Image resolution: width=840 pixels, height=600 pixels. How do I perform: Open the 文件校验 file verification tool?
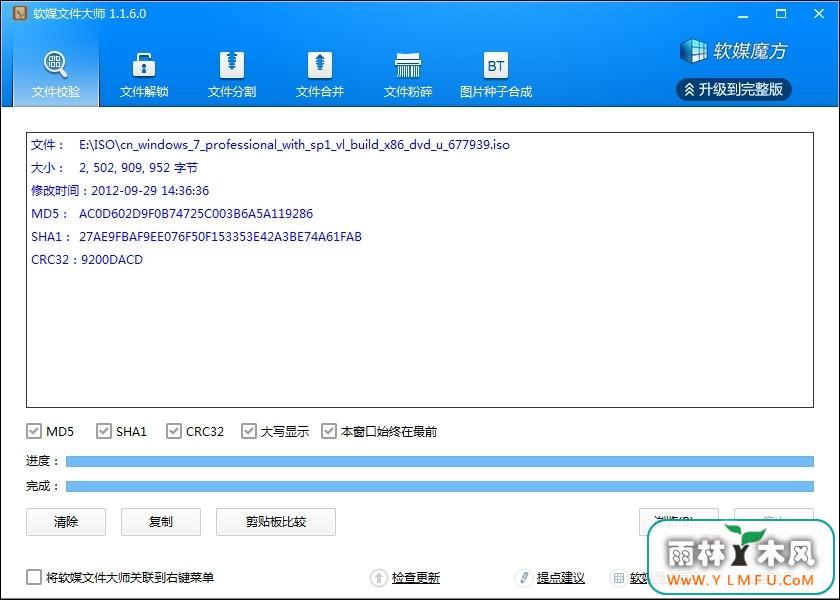56,74
